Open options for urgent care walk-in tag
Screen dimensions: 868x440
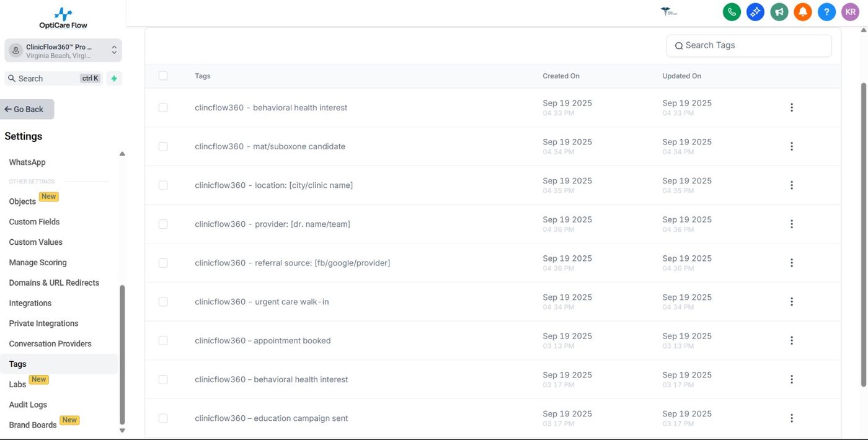(x=792, y=302)
